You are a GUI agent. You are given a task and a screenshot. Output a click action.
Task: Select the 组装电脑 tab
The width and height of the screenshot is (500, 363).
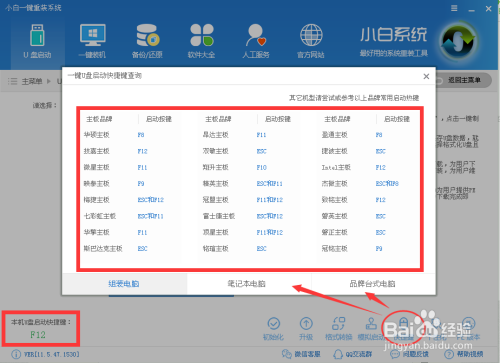click(x=124, y=284)
